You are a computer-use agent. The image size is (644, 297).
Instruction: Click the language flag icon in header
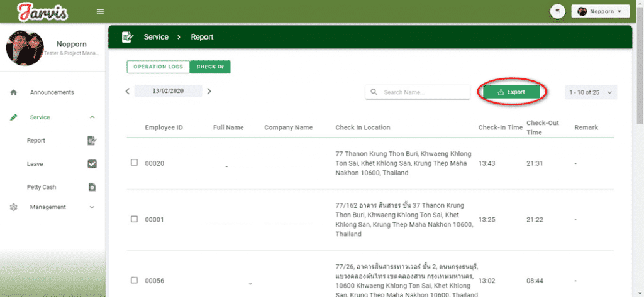pyautogui.click(x=557, y=11)
